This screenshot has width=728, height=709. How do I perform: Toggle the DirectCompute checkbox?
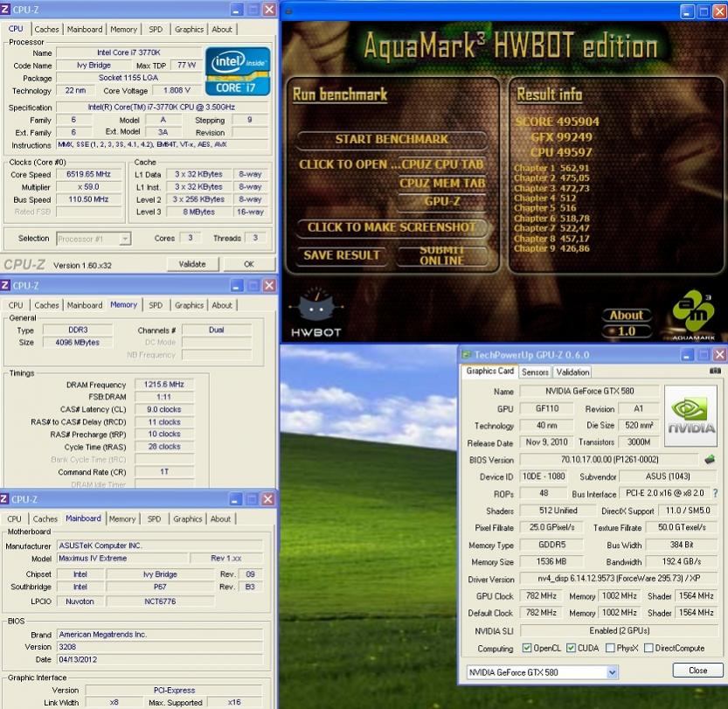click(x=648, y=648)
